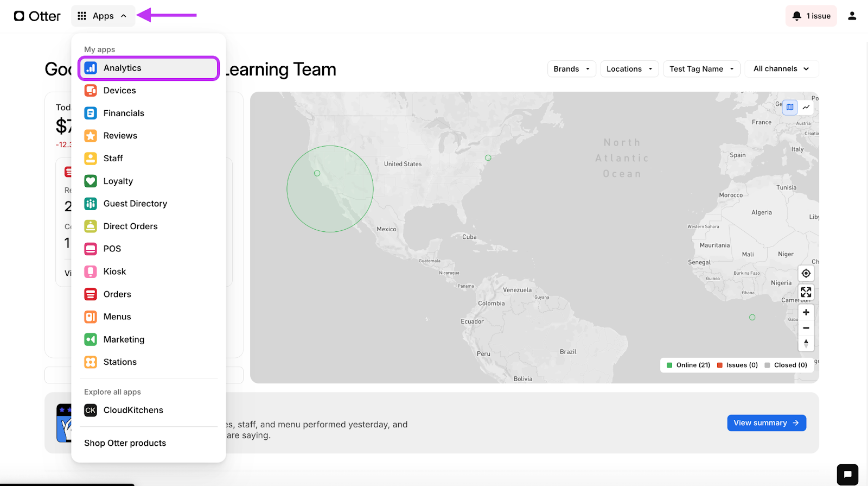Collapse the Apps dropdown menu
Screen dimensions: 868x486
click(x=103, y=16)
